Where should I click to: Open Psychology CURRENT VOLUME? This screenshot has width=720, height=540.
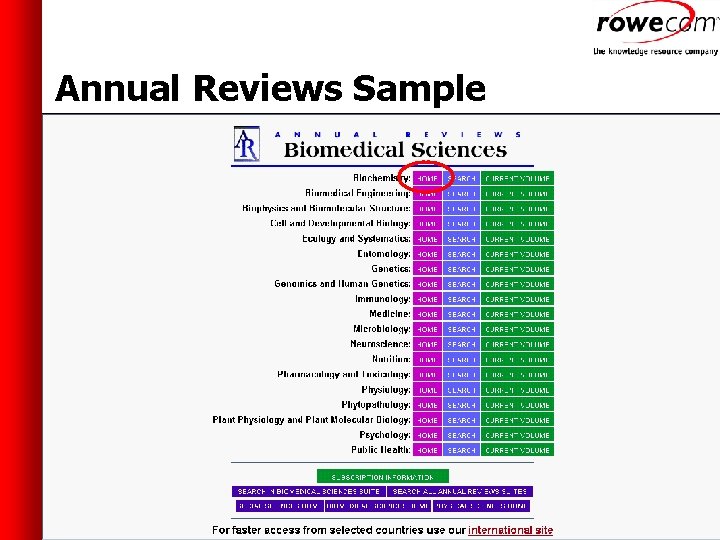tap(518, 435)
